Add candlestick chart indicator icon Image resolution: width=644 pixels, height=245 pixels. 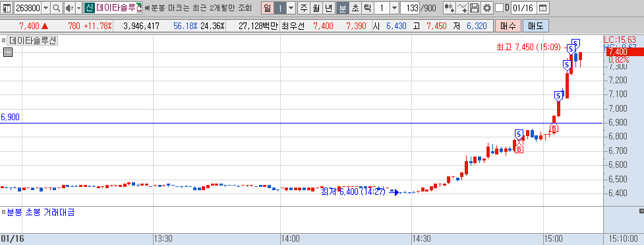click(450, 8)
